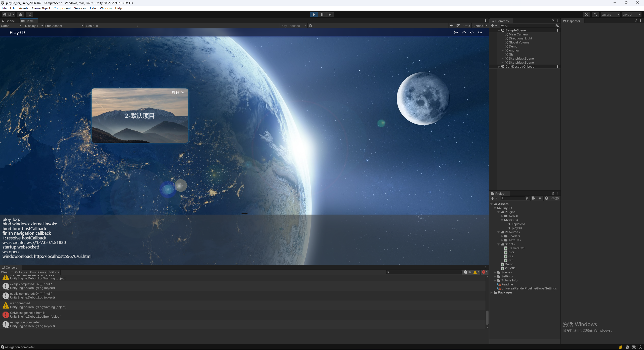Click the circled plus icon in Ploy3D header
644x350 pixels.
pos(456,32)
